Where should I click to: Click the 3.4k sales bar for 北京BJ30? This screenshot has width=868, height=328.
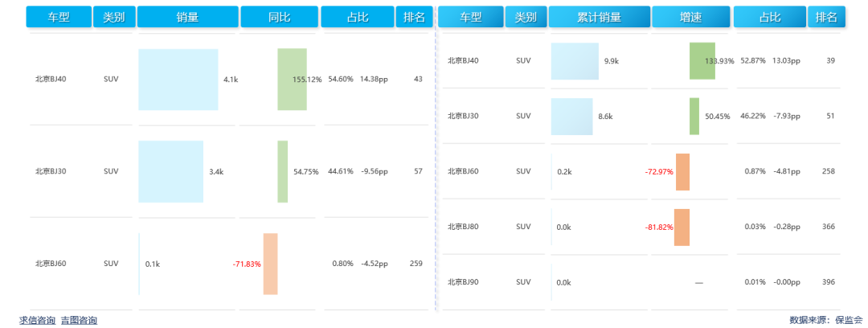pos(171,172)
